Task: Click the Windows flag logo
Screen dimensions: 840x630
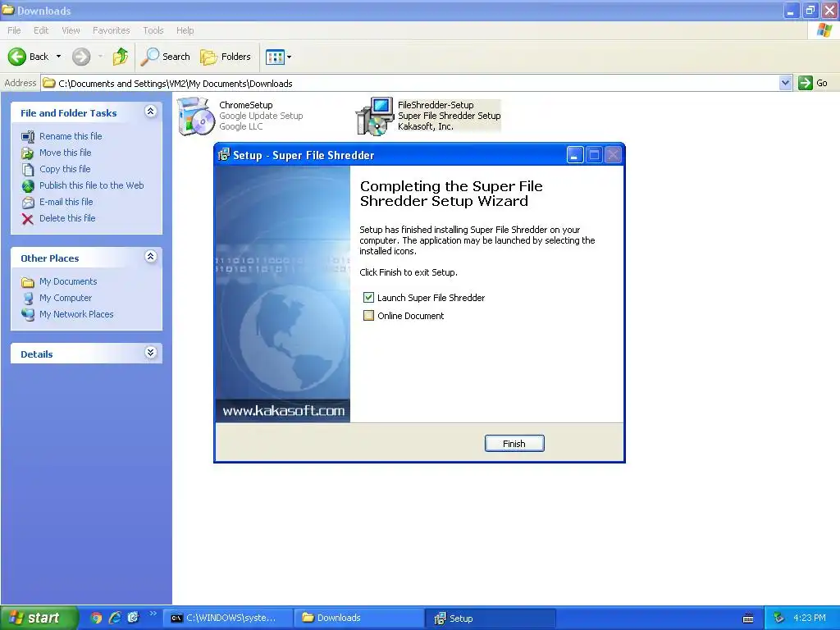Action: point(824,30)
